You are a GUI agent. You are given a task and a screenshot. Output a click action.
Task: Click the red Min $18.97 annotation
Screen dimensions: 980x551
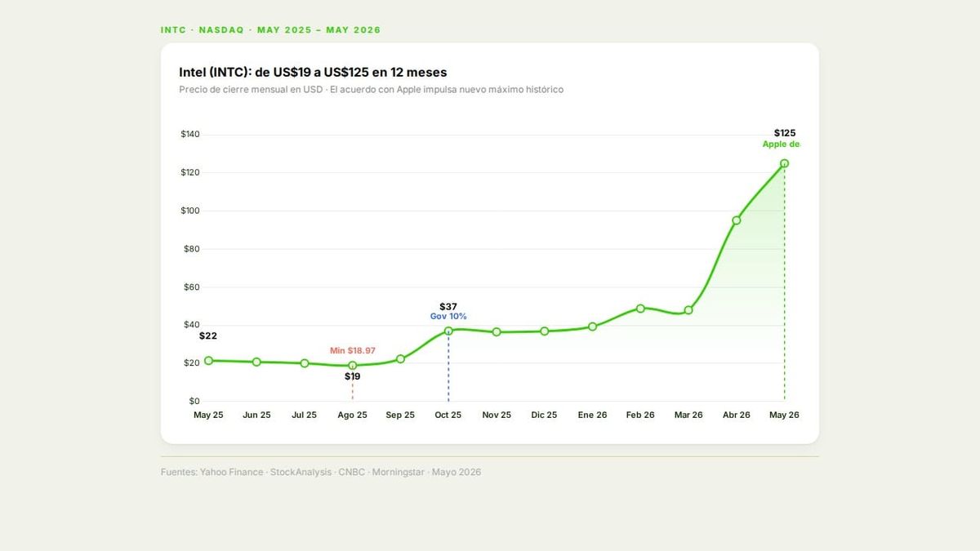(353, 350)
